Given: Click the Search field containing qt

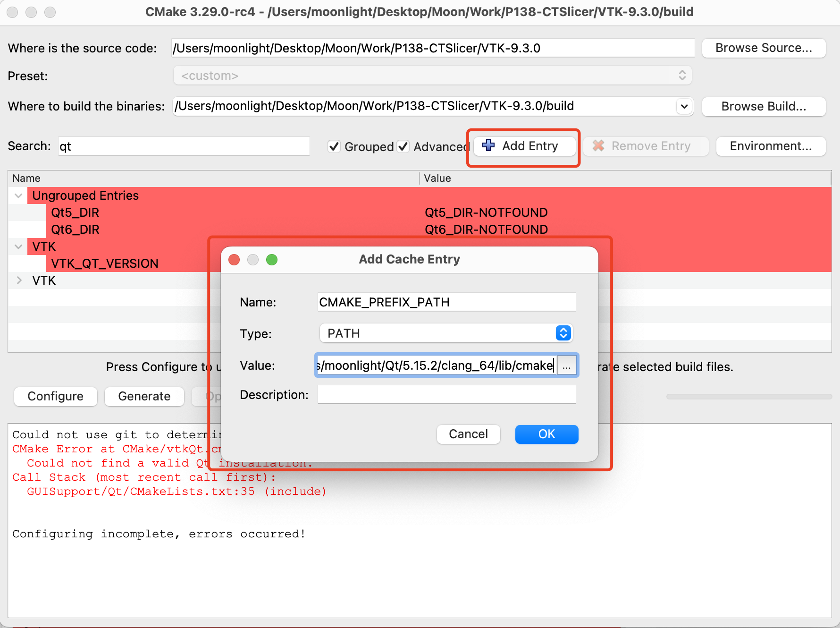Looking at the screenshot, I should (x=184, y=146).
